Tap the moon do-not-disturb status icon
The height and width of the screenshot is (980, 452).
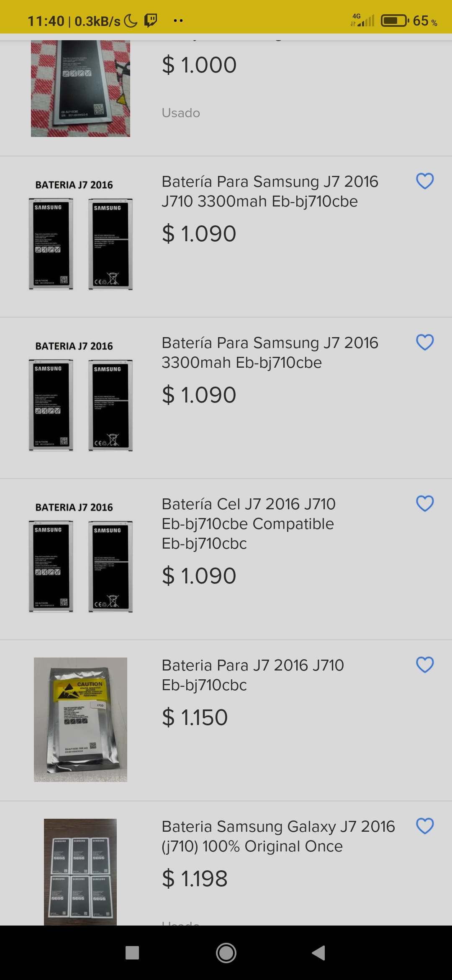point(131,21)
